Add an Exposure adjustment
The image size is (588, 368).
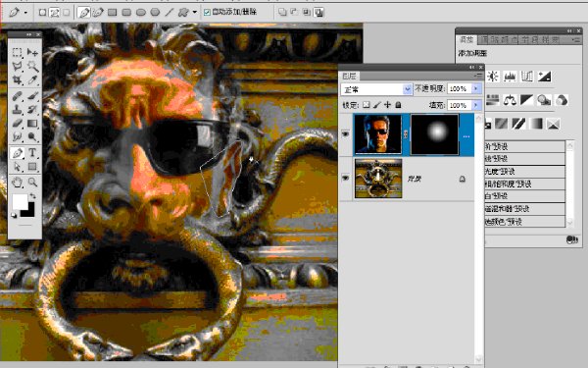tap(544, 77)
